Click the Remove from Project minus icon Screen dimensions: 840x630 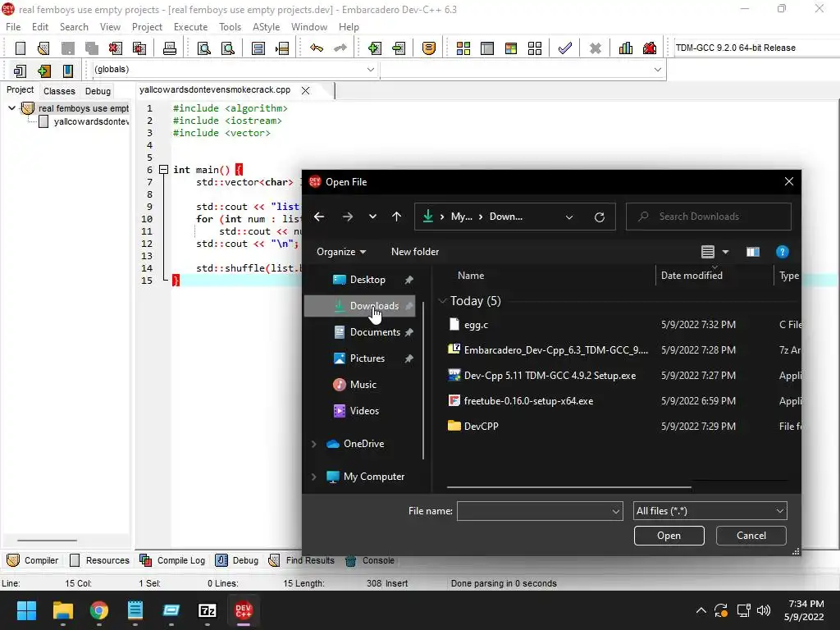pyautogui.click(x=399, y=48)
